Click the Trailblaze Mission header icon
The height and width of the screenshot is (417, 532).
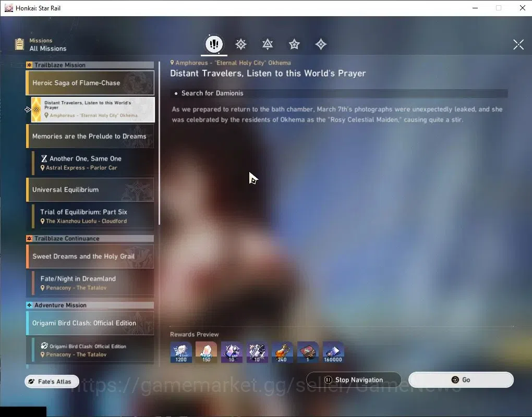tap(30, 65)
